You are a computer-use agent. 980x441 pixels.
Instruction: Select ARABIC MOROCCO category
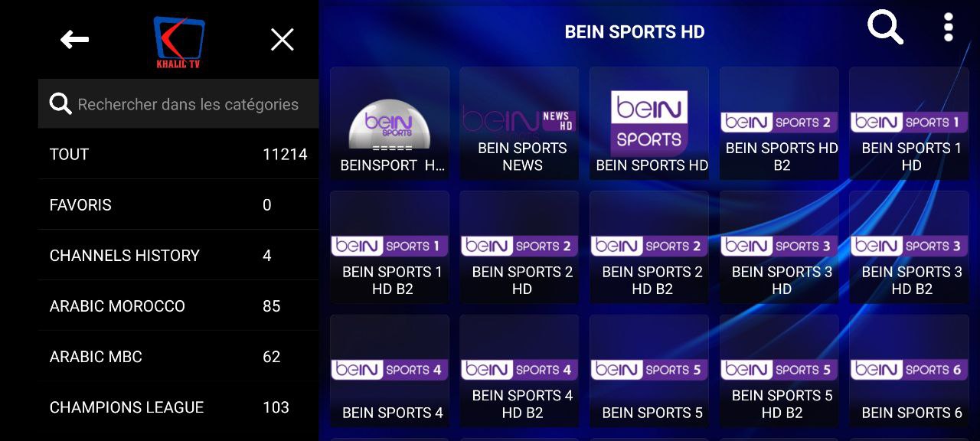click(x=178, y=305)
